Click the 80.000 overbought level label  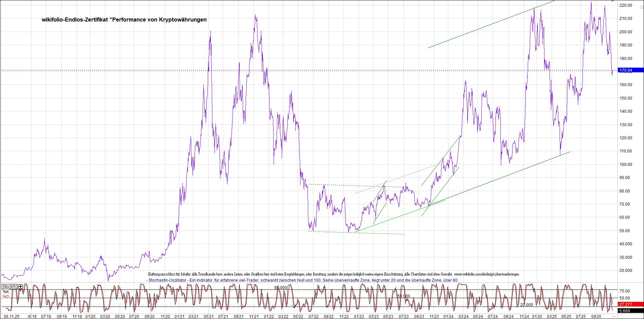coord(281,288)
